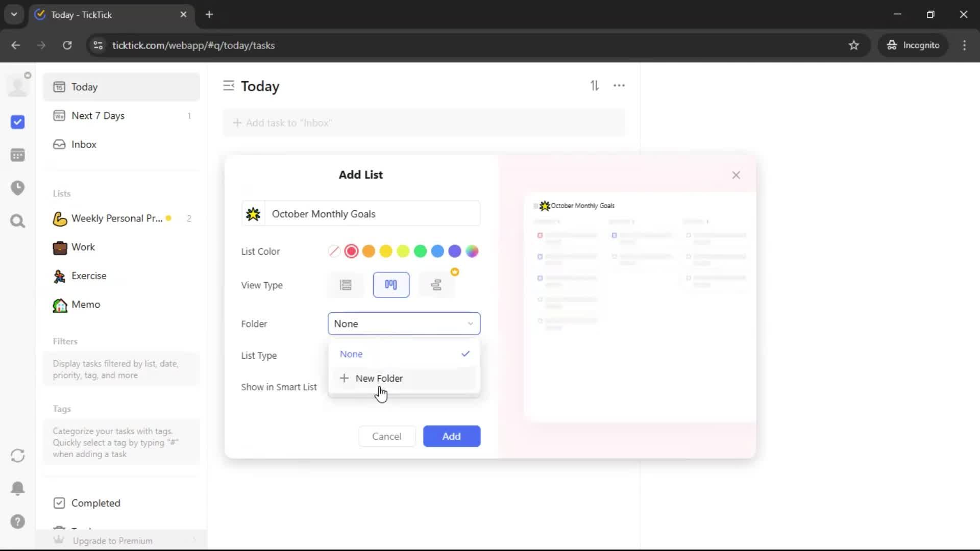This screenshot has width=980, height=551.
Task: Click the list name input field
Action: (x=373, y=214)
